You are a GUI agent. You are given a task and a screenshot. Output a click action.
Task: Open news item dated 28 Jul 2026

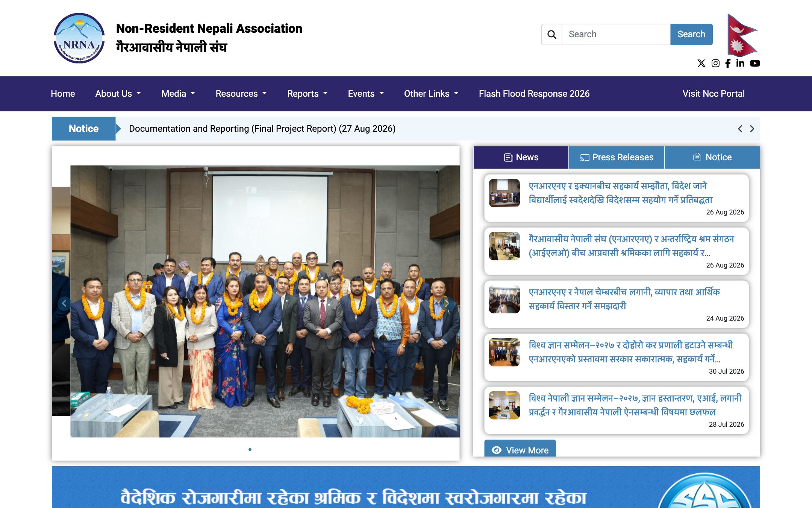(617, 410)
